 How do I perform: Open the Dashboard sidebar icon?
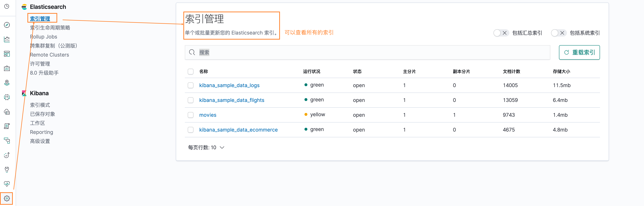coord(7,54)
